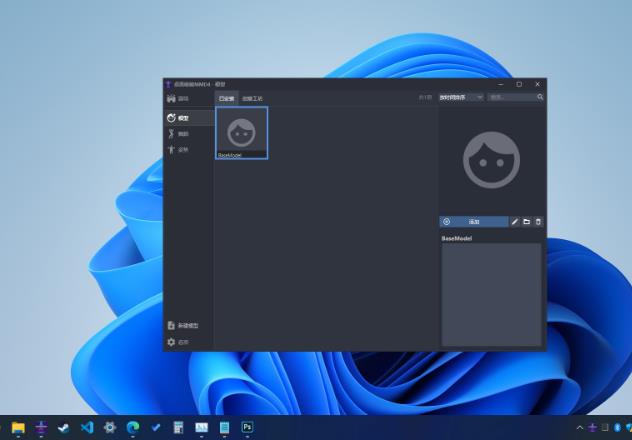Open the sidebar item with the hourglass-shaped figure icon

pos(189,134)
